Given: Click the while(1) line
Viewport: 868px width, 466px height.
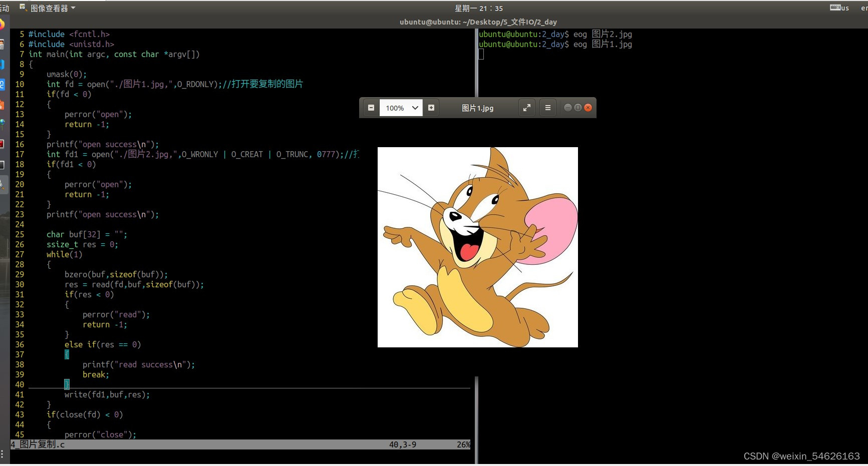Looking at the screenshot, I should click(65, 254).
